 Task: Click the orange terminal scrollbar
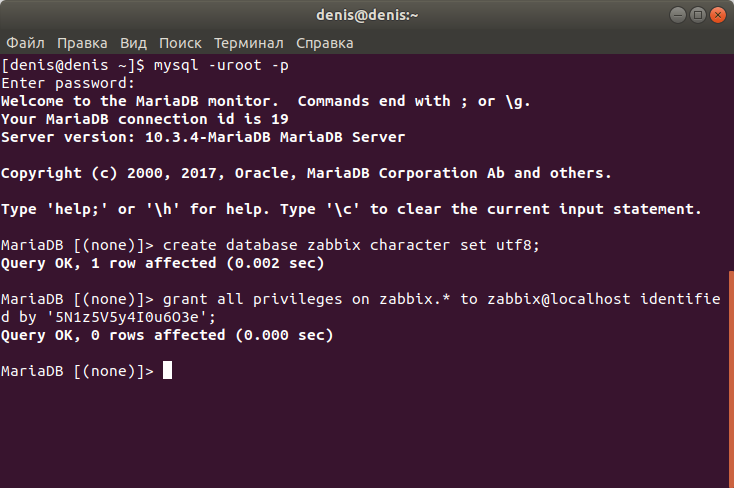731,378
